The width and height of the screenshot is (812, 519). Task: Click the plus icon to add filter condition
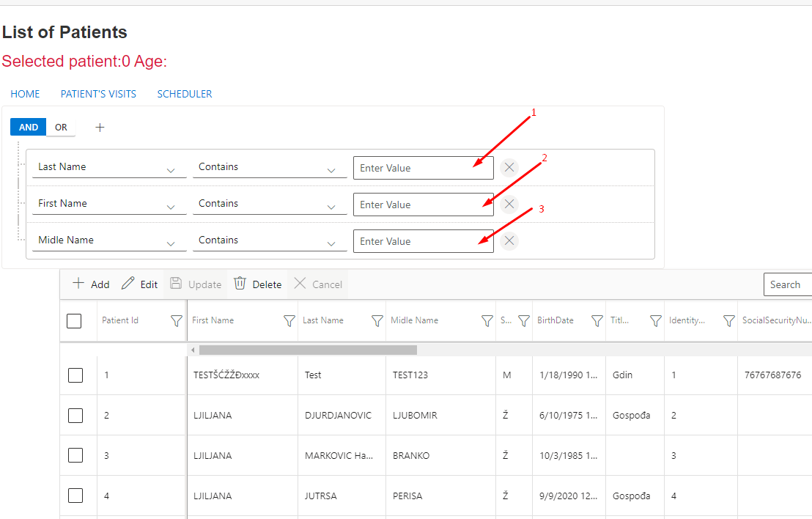(100, 128)
